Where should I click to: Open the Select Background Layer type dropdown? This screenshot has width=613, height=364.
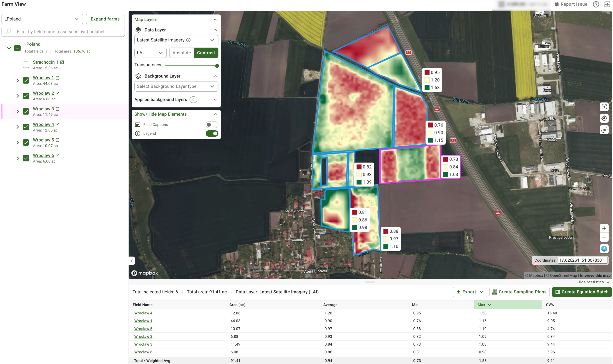[x=176, y=86]
